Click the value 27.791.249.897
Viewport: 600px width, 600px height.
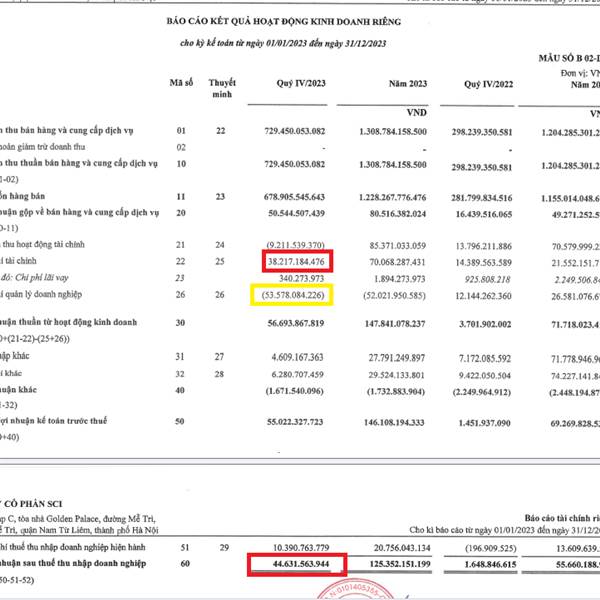pos(397,358)
